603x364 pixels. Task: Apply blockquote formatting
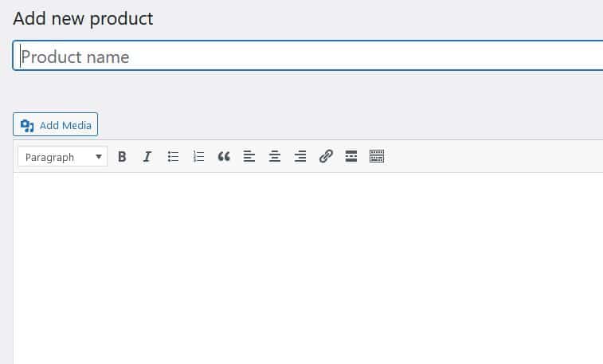[224, 157]
